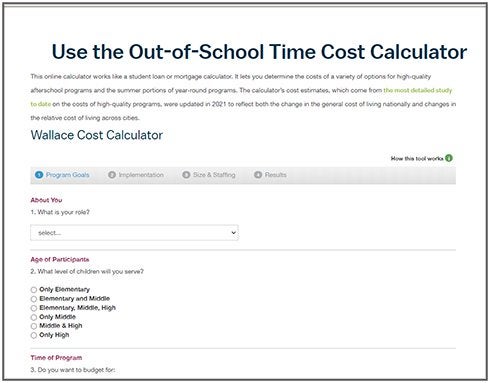This screenshot has height=383, width=490.
Task: Click the chevron arrow of the role select box
Action: click(234, 233)
